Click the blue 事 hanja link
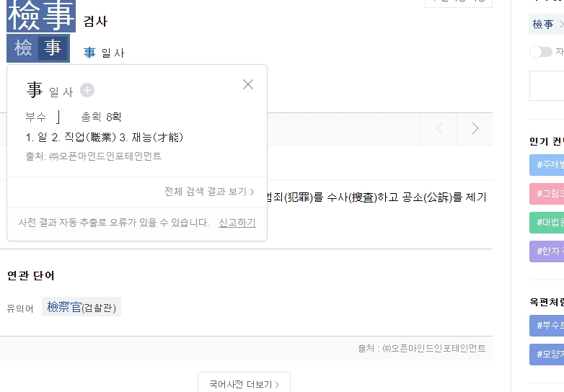The width and height of the screenshot is (564, 392). click(89, 53)
